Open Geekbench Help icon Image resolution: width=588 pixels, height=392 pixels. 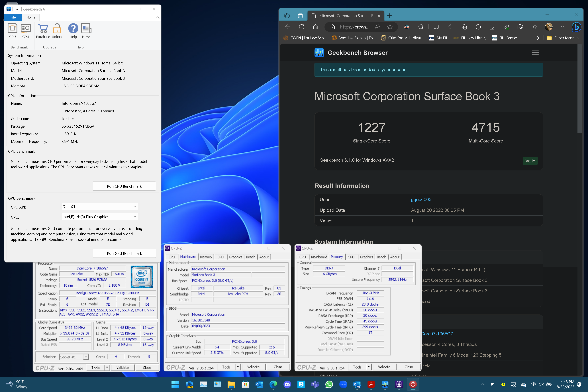[73, 31]
